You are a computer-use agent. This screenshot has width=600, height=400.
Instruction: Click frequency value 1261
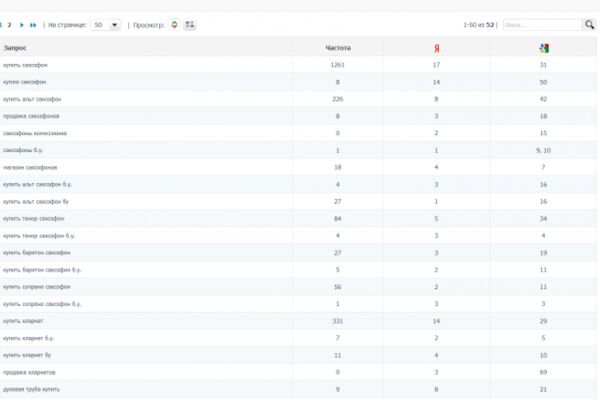click(338, 65)
